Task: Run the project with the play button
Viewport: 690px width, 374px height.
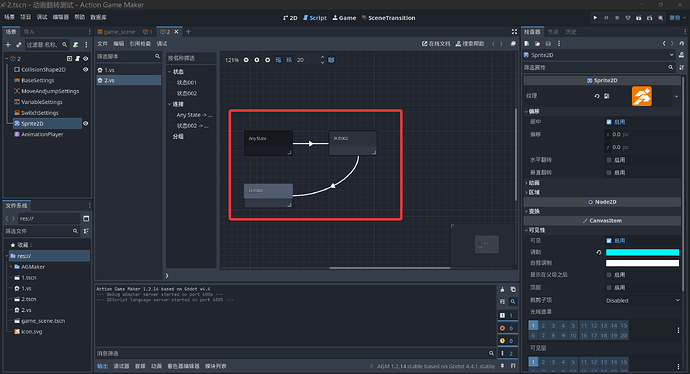Action: click(x=595, y=18)
